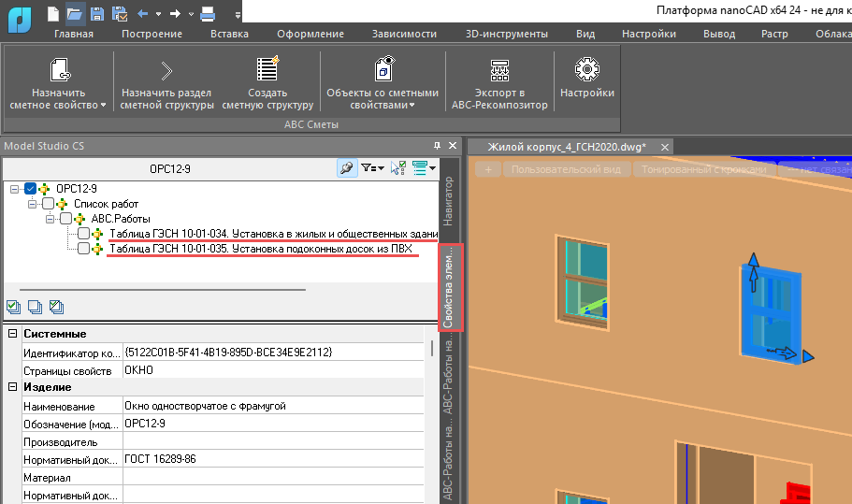
Task: Click the properties panel vertical scrollbar
Action: 432,348
